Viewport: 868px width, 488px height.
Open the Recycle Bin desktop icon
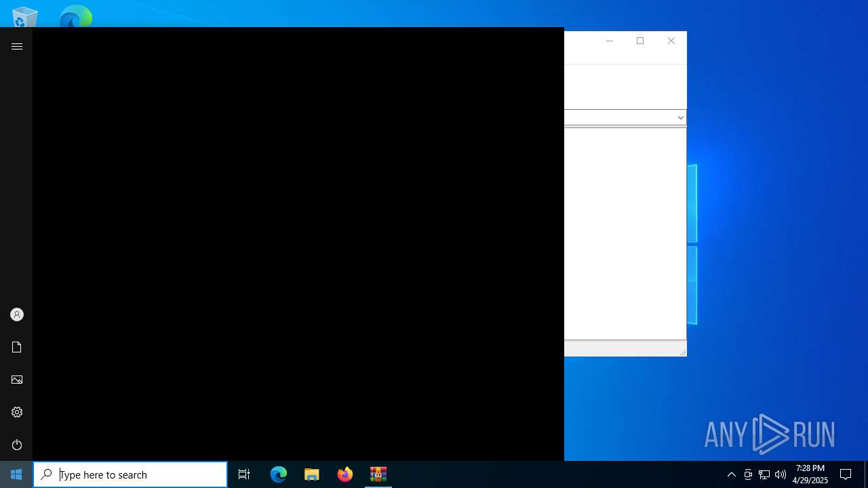click(x=25, y=17)
